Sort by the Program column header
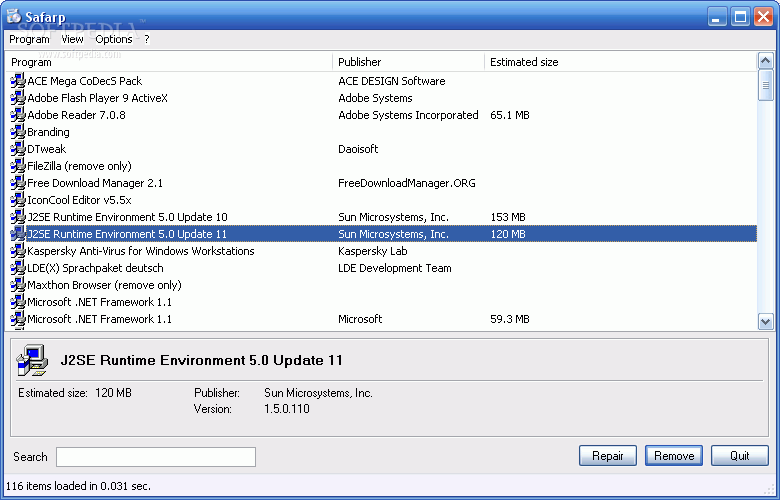Viewport: 780px width, 500px height. [169, 62]
